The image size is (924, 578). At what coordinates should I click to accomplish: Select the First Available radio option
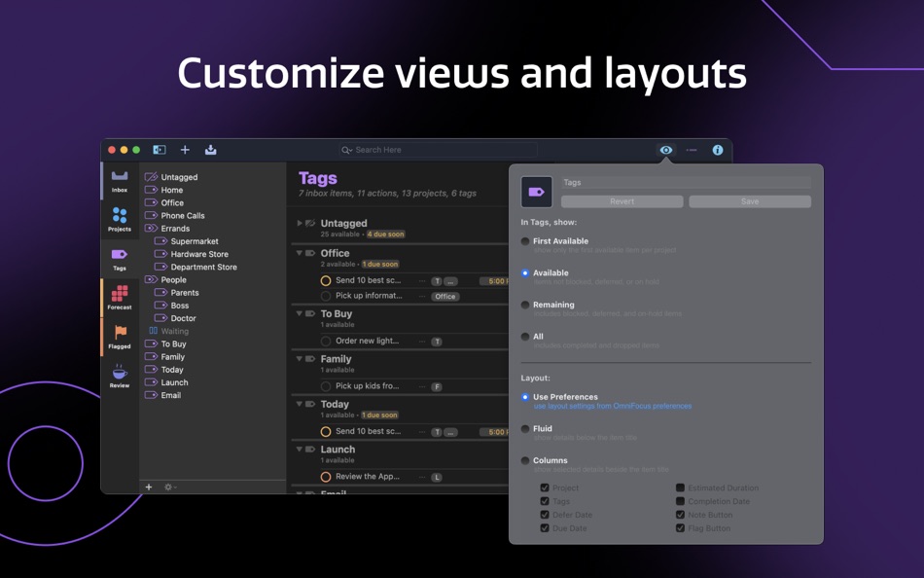pyautogui.click(x=525, y=241)
